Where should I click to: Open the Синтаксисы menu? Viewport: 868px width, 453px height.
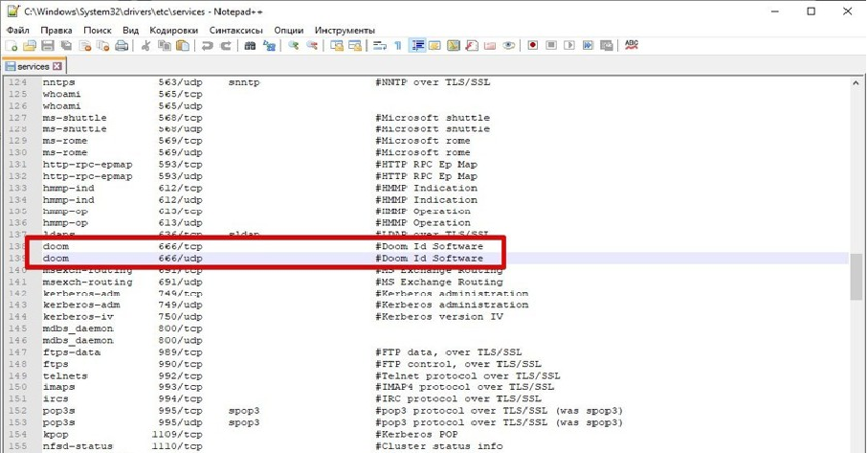235,30
